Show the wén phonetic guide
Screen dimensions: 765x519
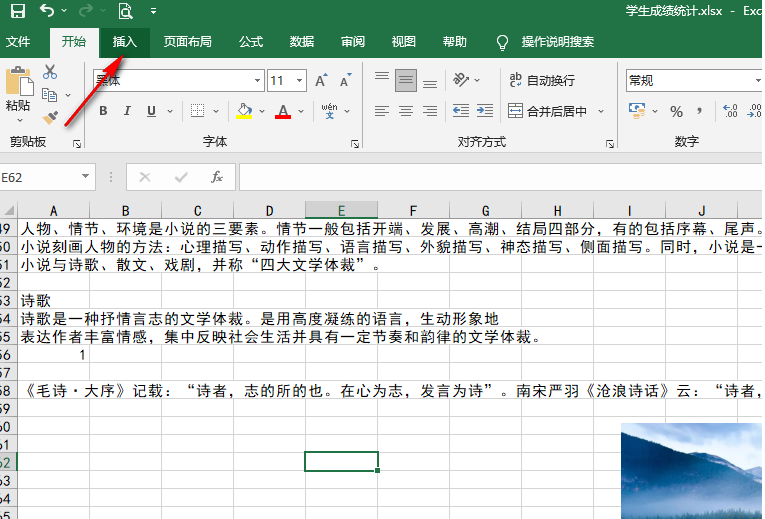329,111
